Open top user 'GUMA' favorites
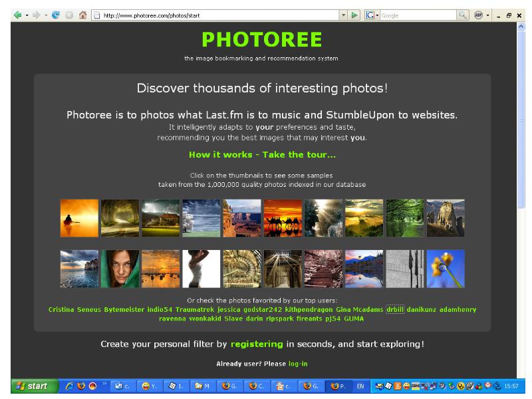Image resolution: width=532 pixels, height=399 pixels. coord(354,319)
